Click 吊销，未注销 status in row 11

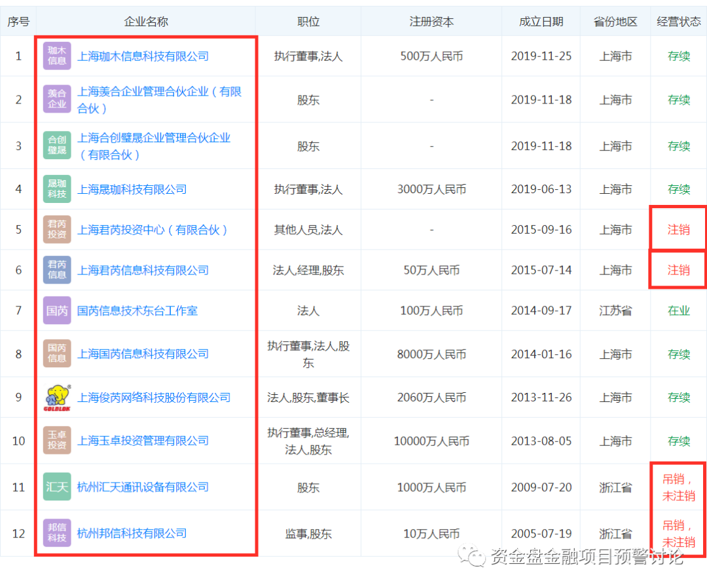pyautogui.click(x=679, y=487)
